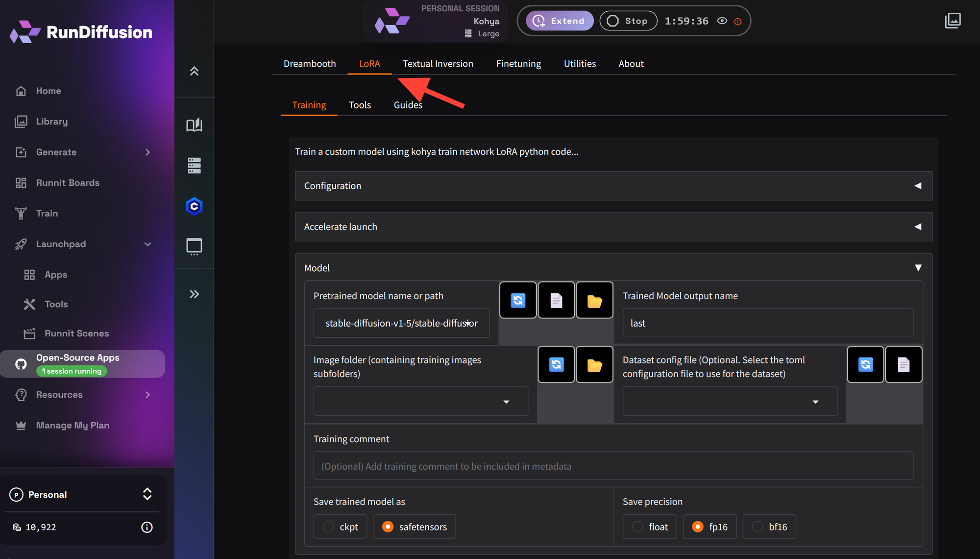This screenshot has height=559, width=980.
Task: Click the Stop session button
Action: (628, 21)
